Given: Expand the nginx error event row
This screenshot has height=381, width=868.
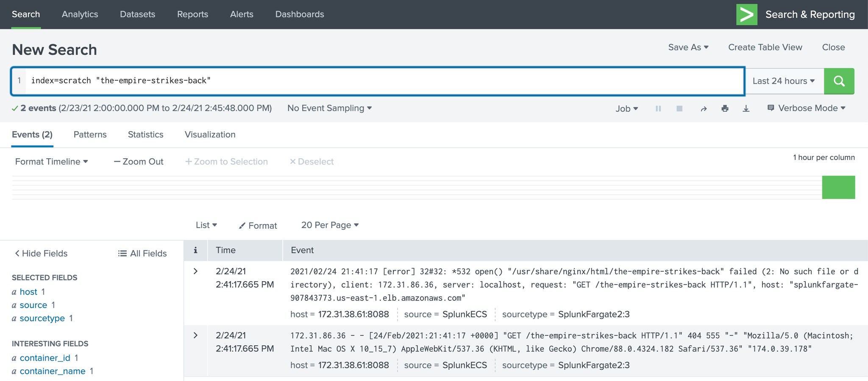Looking at the screenshot, I should [x=195, y=272].
